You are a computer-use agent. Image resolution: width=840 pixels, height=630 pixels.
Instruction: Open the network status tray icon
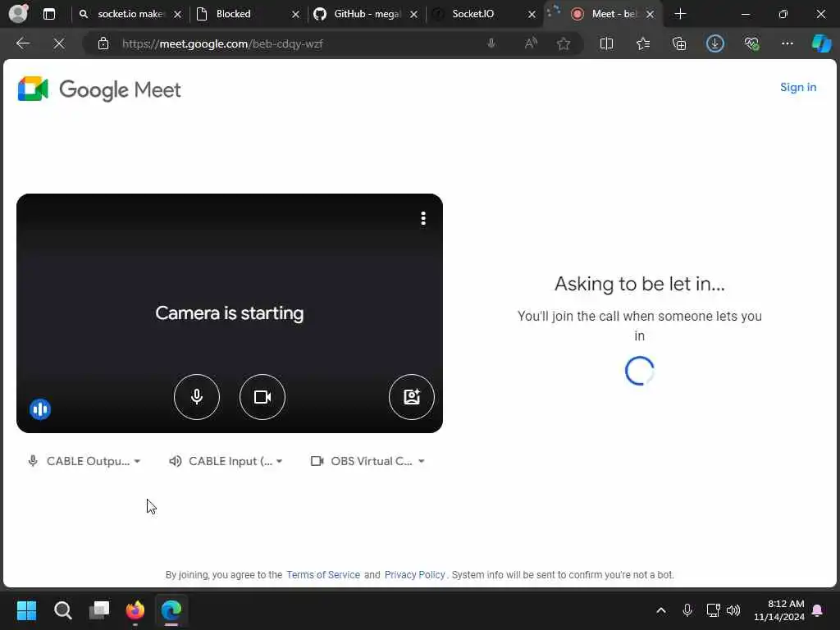713,610
